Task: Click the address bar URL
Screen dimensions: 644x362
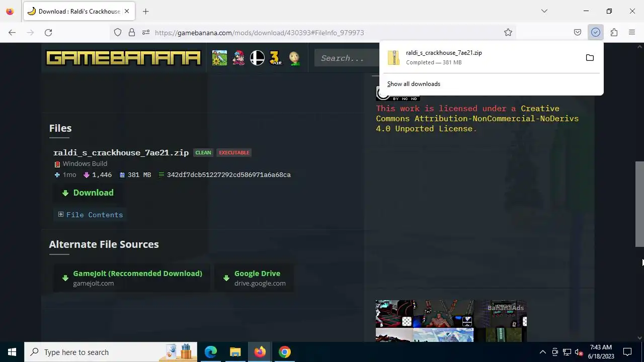Action: point(259,33)
